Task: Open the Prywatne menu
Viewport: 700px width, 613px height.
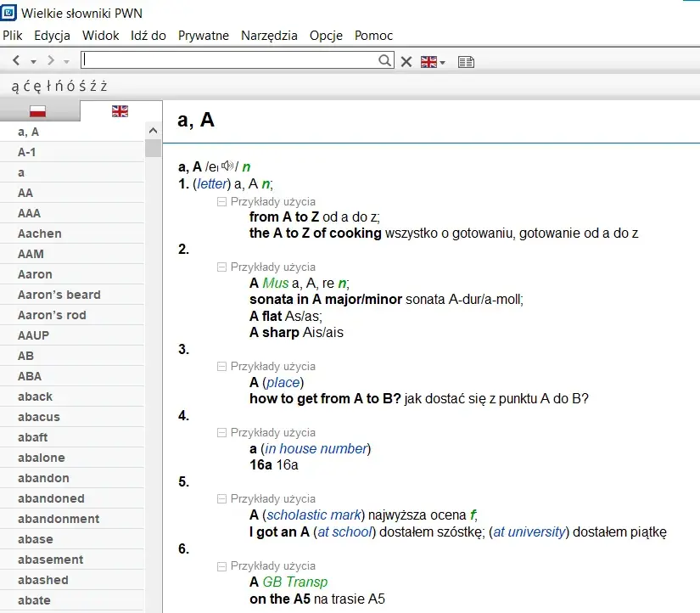Action: (x=204, y=36)
